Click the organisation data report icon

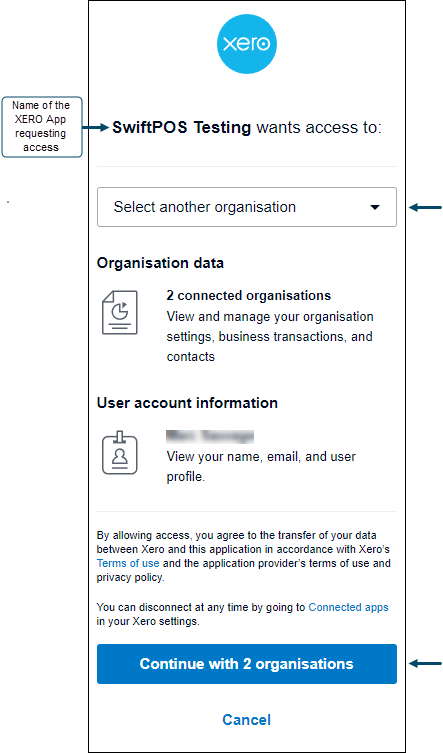[120, 312]
